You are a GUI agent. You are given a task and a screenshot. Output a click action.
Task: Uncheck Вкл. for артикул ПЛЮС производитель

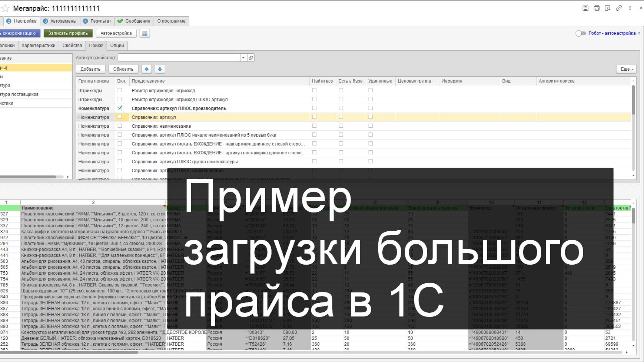click(x=120, y=108)
